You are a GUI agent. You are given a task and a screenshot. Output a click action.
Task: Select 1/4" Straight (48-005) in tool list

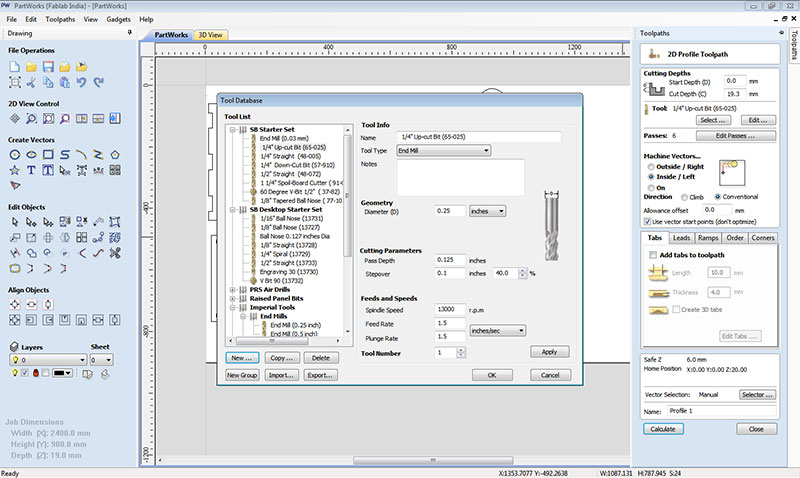click(x=290, y=156)
